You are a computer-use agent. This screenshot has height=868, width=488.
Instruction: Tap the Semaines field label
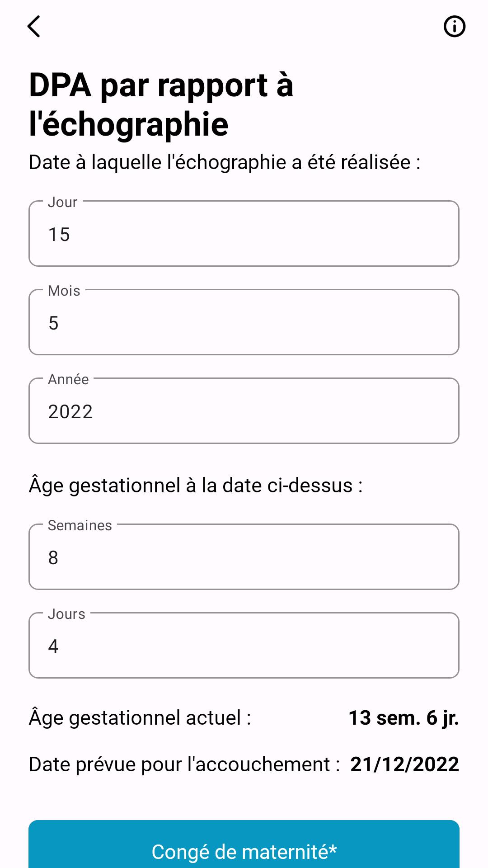click(x=80, y=525)
